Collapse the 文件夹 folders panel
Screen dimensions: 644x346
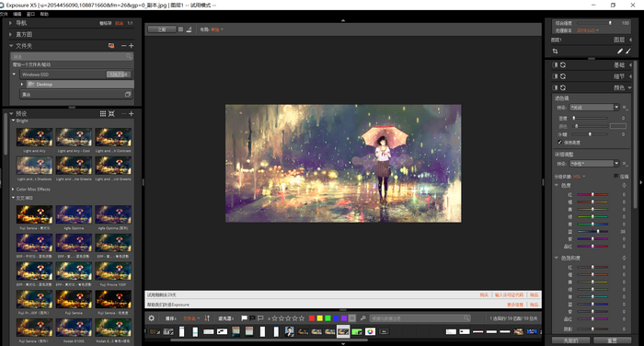(x=11, y=46)
